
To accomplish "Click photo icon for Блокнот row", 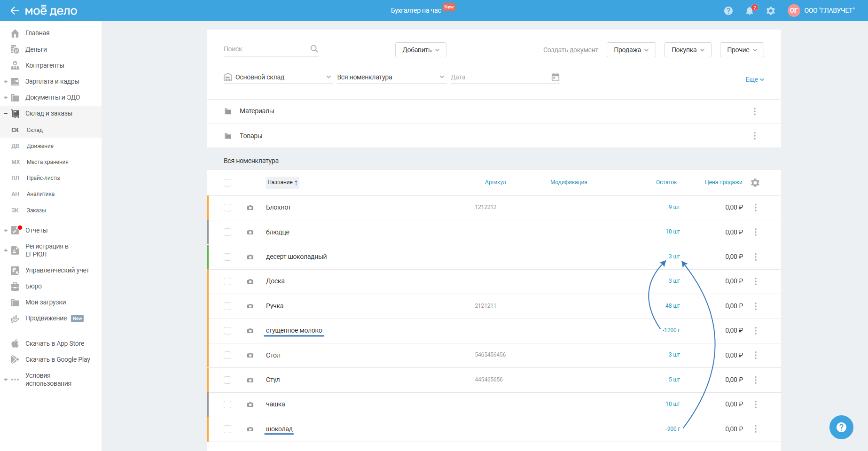I will click(250, 208).
